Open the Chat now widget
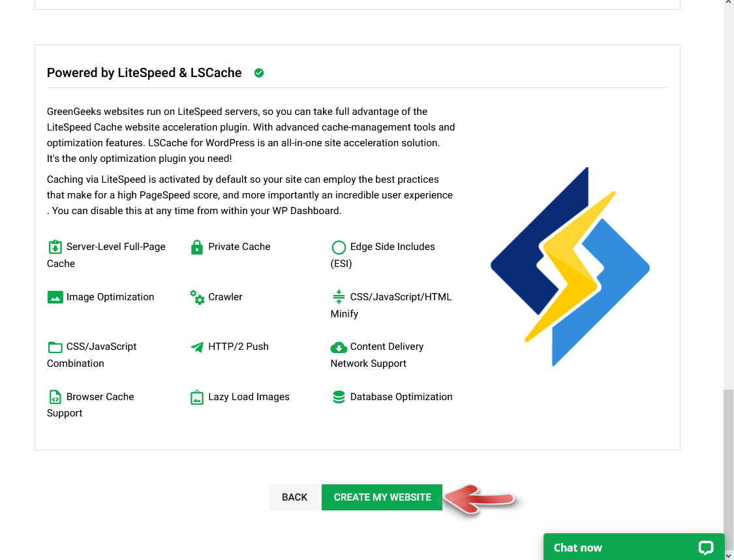Screen dimensions: 734x560 click(x=634, y=547)
